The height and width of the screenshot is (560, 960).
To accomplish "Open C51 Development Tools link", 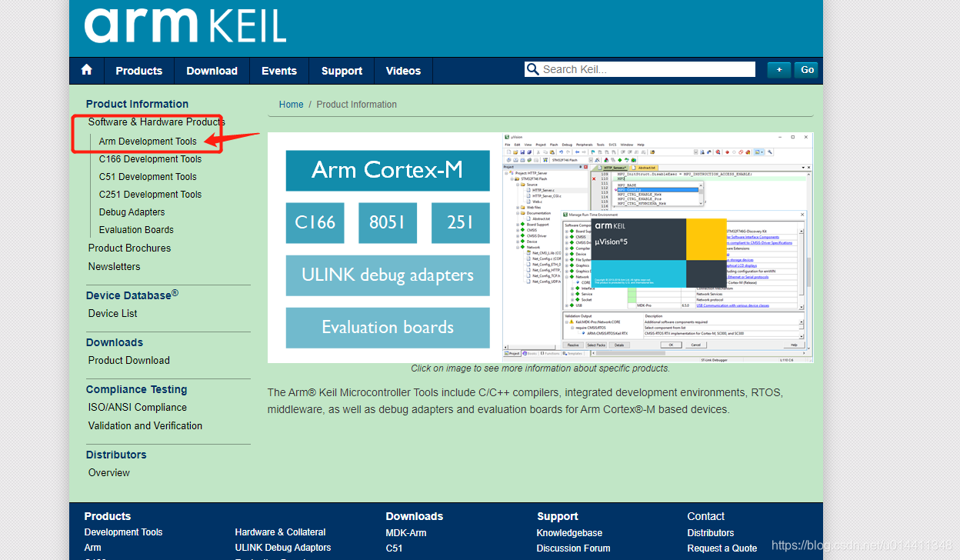I will [148, 177].
